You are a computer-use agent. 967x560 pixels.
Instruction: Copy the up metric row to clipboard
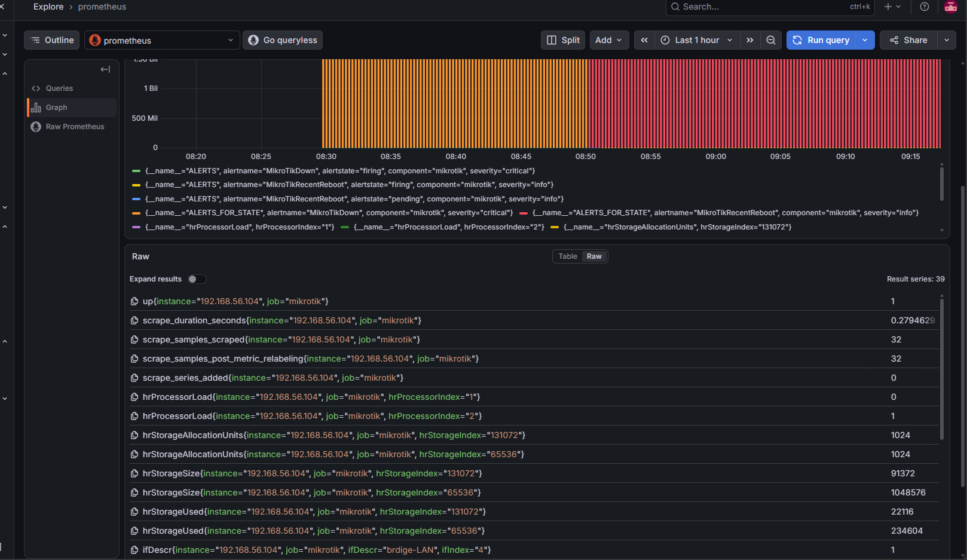(134, 301)
